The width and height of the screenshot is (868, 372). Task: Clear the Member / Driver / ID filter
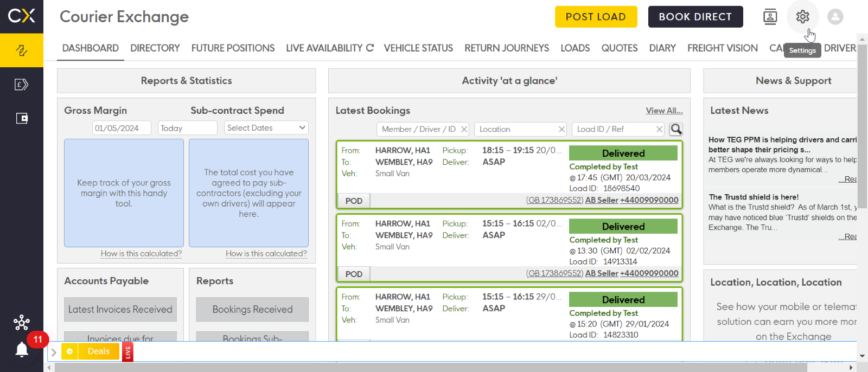coord(464,129)
